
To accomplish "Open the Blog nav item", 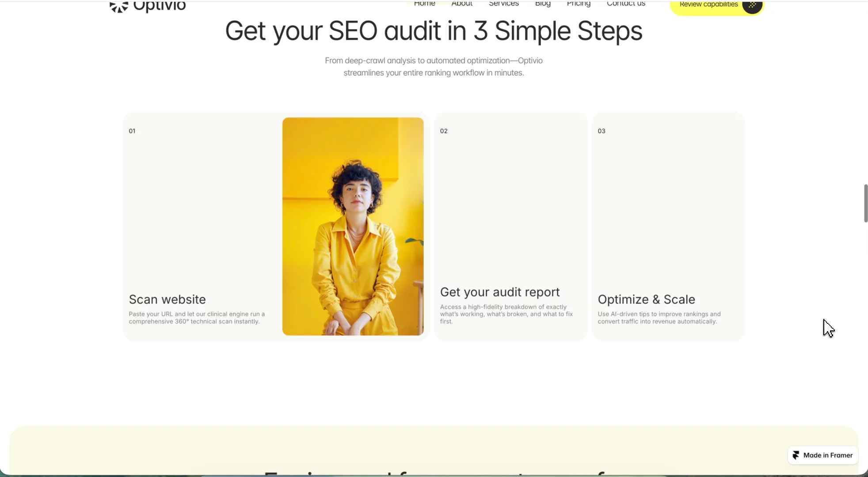I will click(543, 4).
